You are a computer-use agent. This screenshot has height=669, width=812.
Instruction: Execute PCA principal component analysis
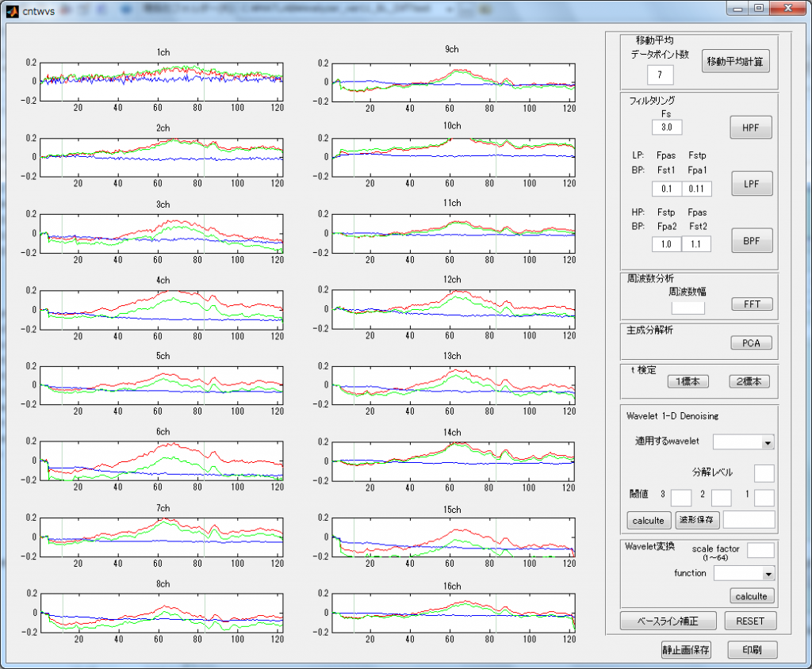pyautogui.click(x=751, y=342)
